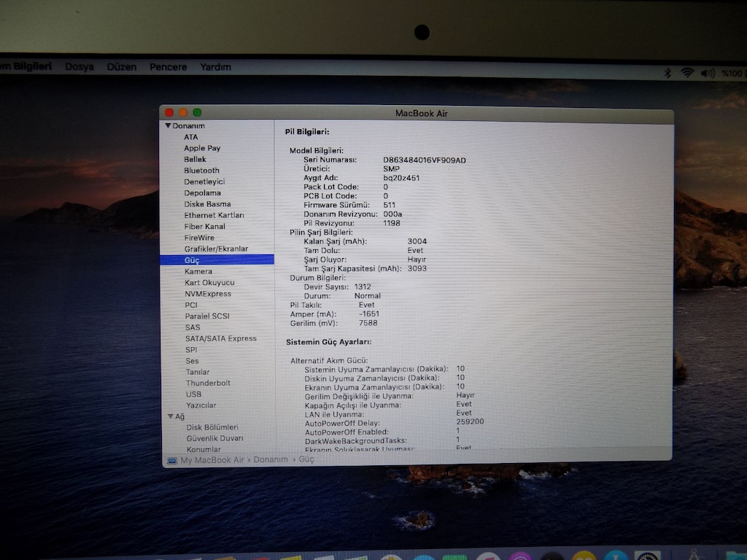Click the computer icon in path bar

172,461
